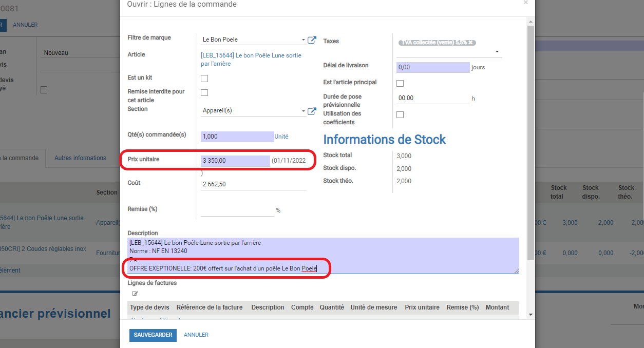Open the Le bon Poêle Lune article link
Viewport: 644px width, 348px height.
tap(251, 60)
